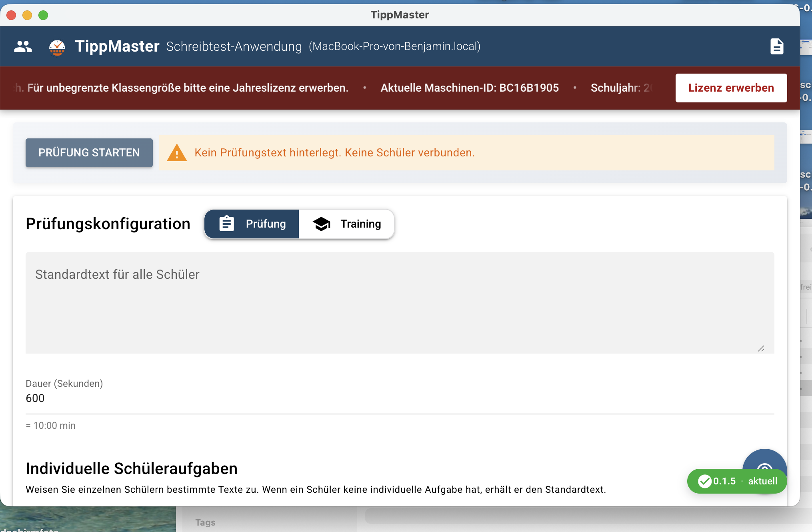Open the document icon in header
812x532 pixels.
(x=777, y=46)
